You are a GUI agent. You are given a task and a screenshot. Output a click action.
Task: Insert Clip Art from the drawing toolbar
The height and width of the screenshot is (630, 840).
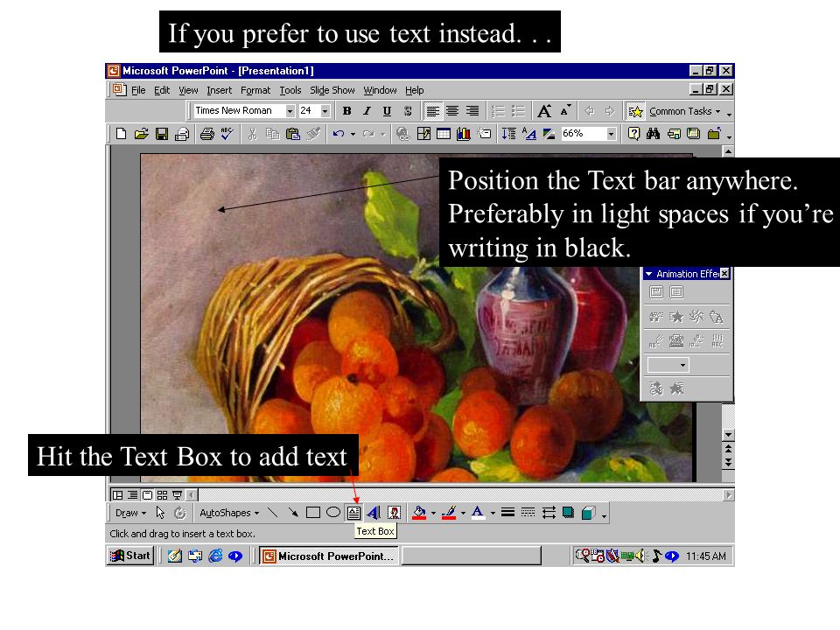coord(395,513)
